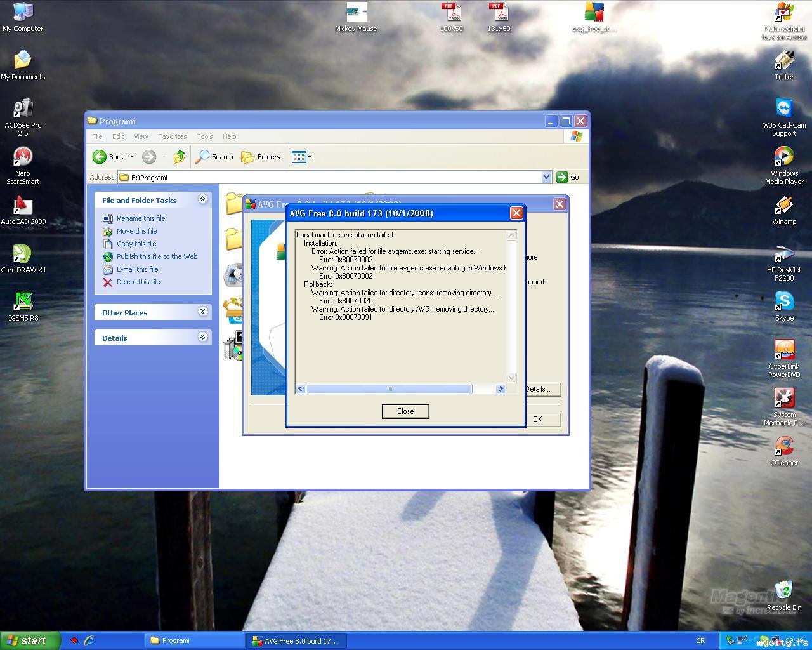812x650 pixels.
Task: Open Views dropdown in Programi toolbar
Action: click(301, 157)
